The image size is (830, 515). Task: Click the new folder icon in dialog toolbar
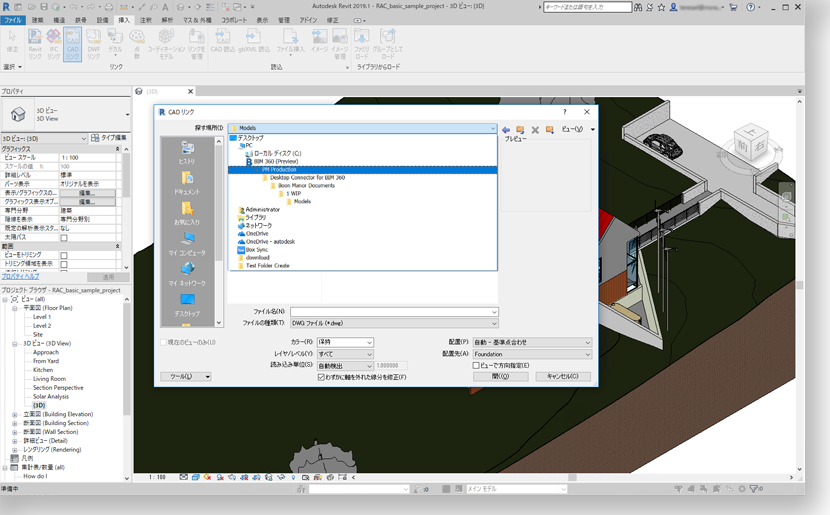[x=550, y=130]
